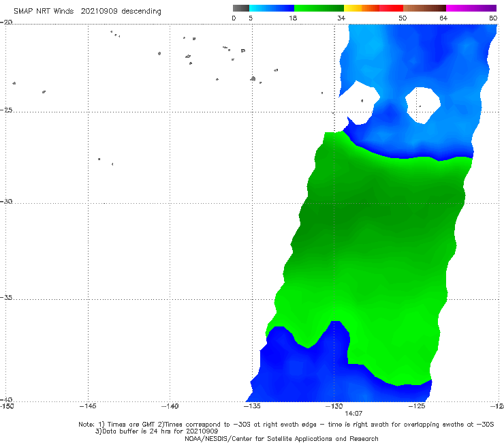Click the green 18-34 segment of the color bar

click(319, 8)
